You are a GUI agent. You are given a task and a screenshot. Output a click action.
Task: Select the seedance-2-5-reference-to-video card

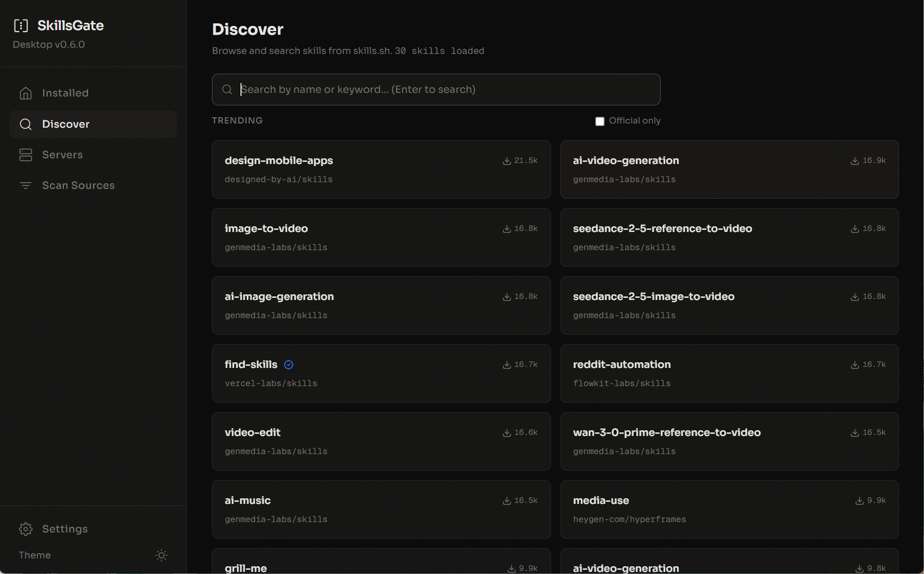729,237
